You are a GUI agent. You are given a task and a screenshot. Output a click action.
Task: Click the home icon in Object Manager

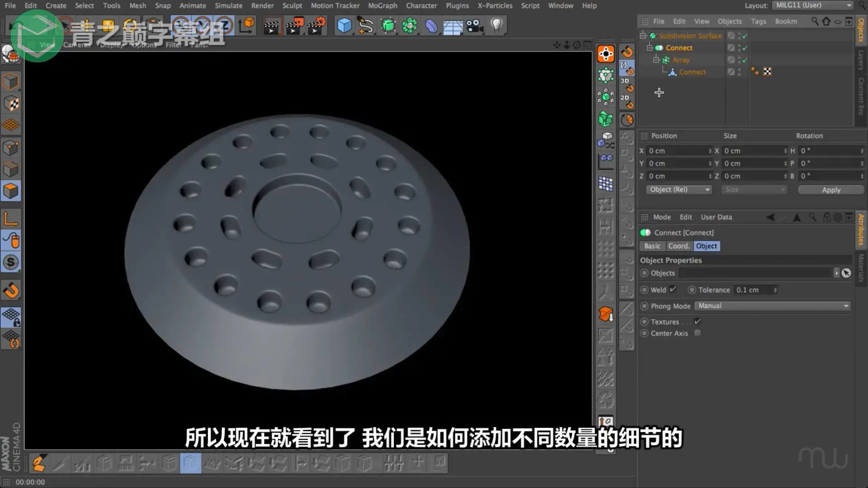826,21
